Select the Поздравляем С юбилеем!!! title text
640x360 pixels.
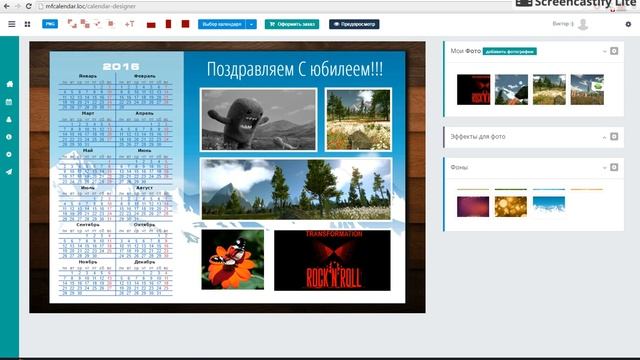tap(295, 69)
